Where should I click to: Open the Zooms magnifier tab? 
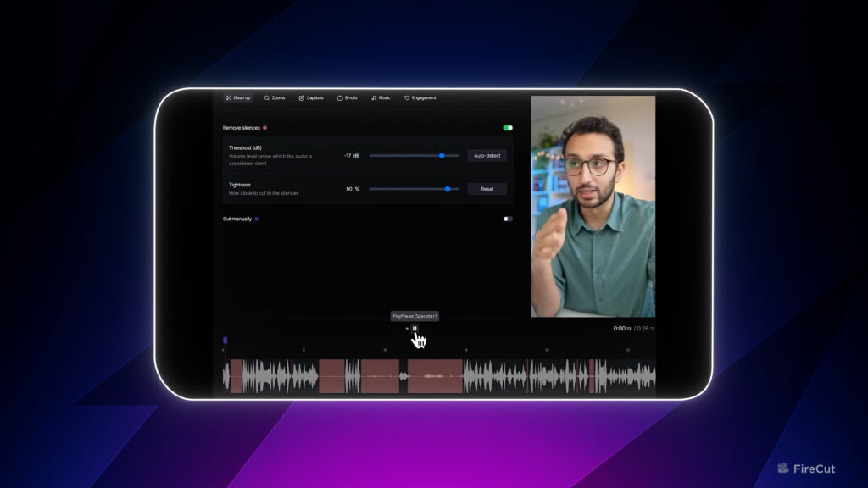coord(274,98)
